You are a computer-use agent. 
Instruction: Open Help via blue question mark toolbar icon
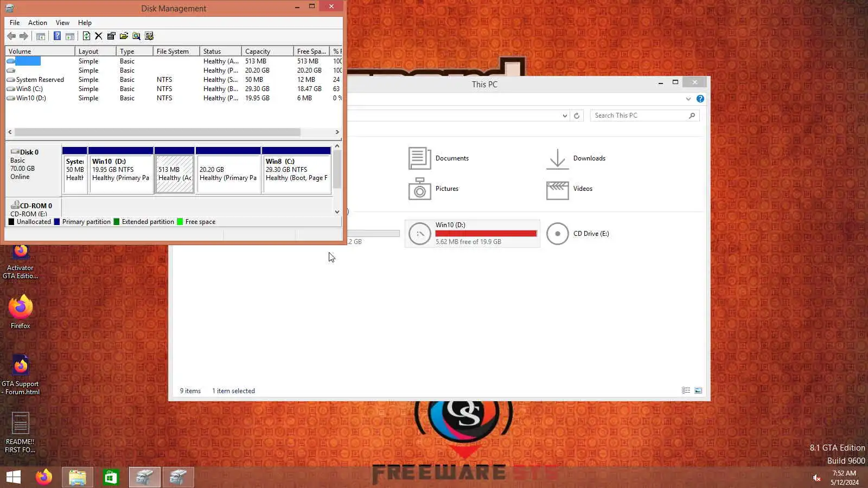(57, 36)
